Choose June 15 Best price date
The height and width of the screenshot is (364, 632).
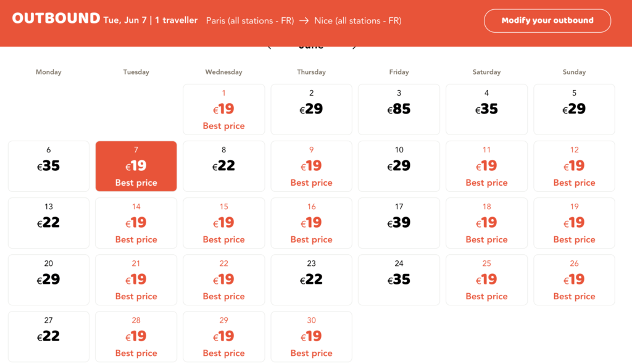(223, 223)
